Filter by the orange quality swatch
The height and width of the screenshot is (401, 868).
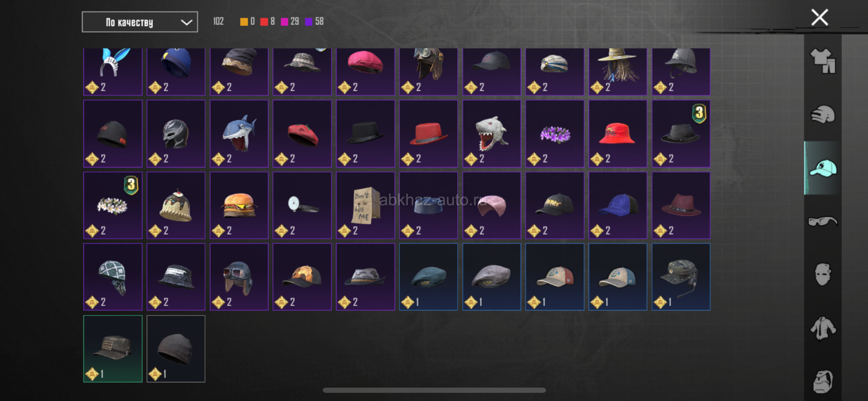tap(244, 22)
